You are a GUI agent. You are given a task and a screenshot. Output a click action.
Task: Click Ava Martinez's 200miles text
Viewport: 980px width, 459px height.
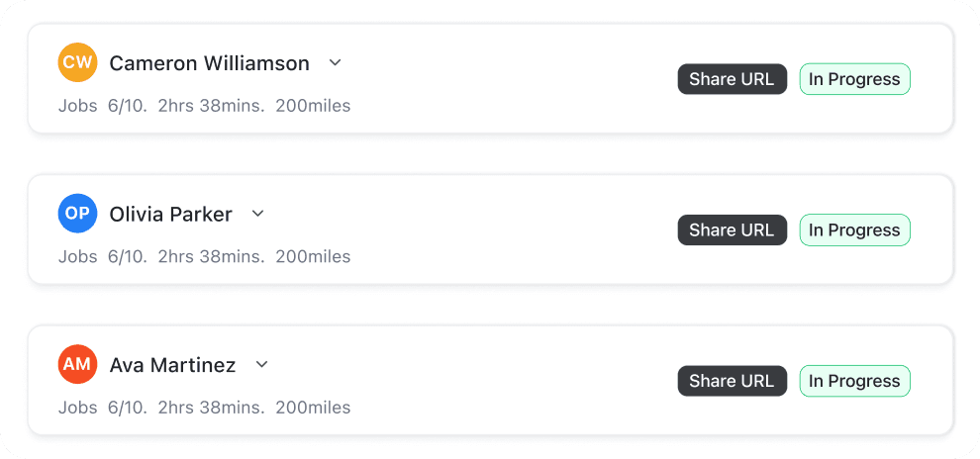tap(313, 408)
